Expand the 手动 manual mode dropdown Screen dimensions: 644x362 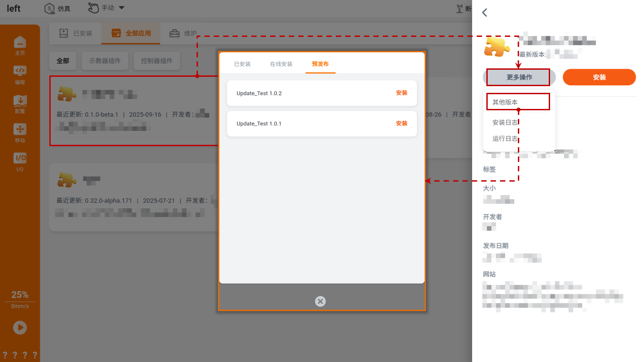121,8
